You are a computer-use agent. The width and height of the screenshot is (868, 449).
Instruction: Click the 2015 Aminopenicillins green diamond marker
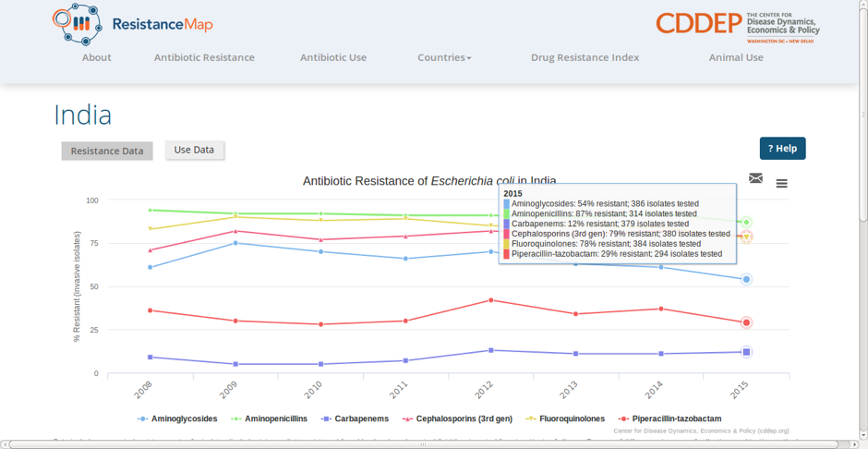tap(746, 223)
